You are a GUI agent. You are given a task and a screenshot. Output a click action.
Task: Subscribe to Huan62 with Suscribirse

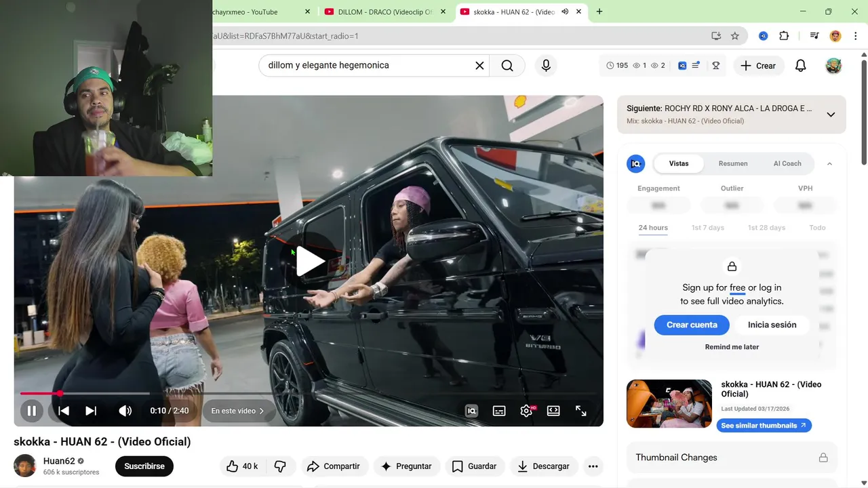[144, 466]
